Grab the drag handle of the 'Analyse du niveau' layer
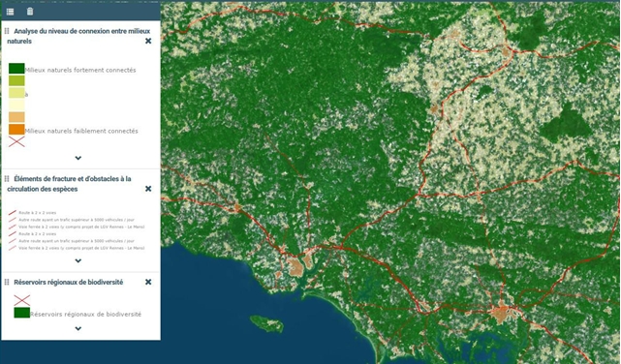 (x=7, y=31)
